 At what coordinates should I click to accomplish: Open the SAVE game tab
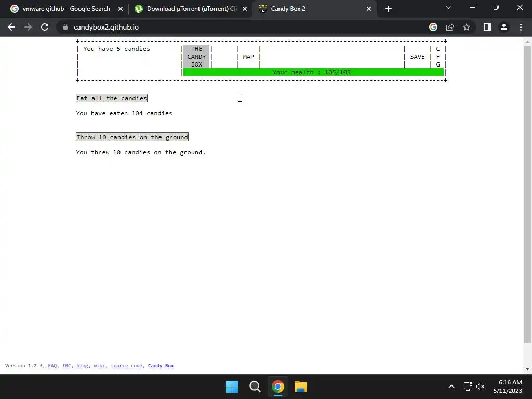coord(417,57)
